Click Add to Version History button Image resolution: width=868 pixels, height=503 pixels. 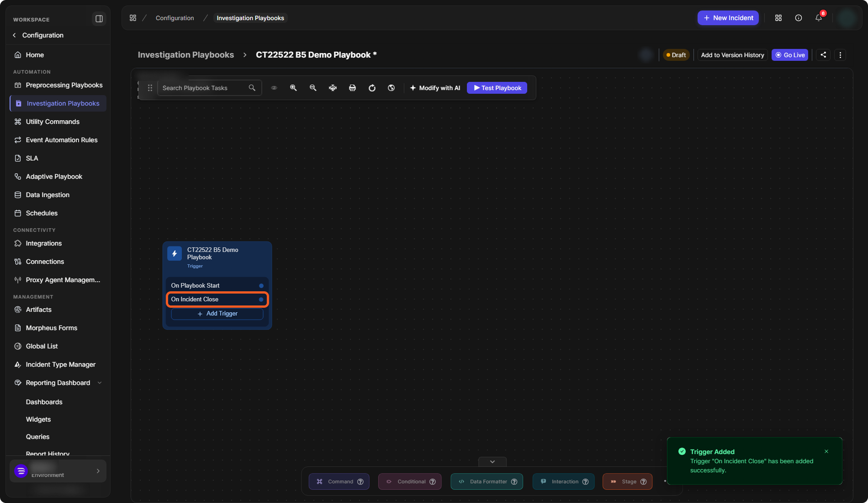click(732, 55)
